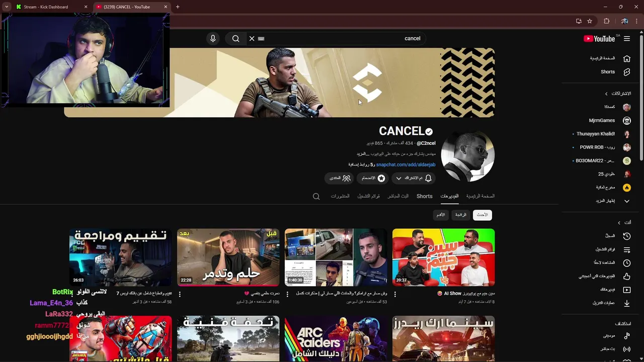Image resolution: width=644 pixels, height=362 pixels.
Task: Switch to channel المنشورات tab
Action: tap(340, 196)
